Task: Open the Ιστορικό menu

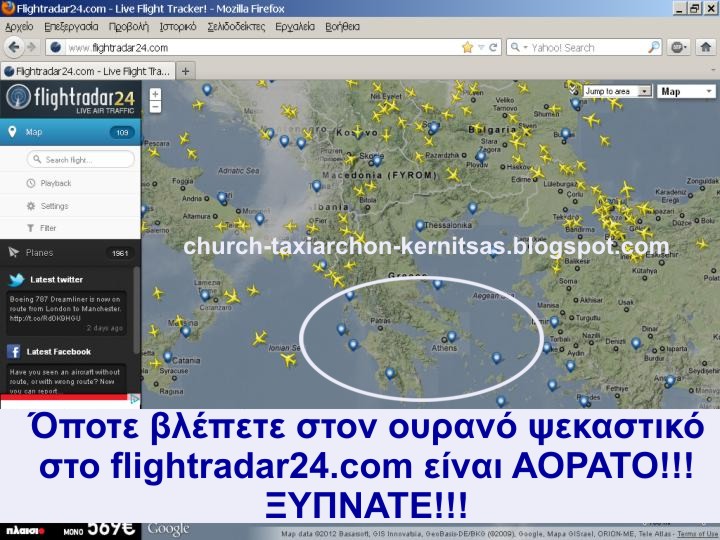Action: (178, 27)
